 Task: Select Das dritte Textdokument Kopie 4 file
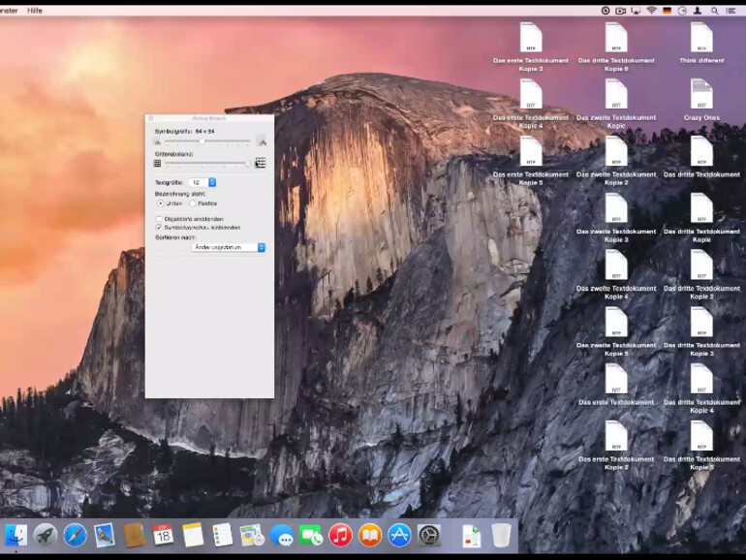pyautogui.click(x=701, y=379)
